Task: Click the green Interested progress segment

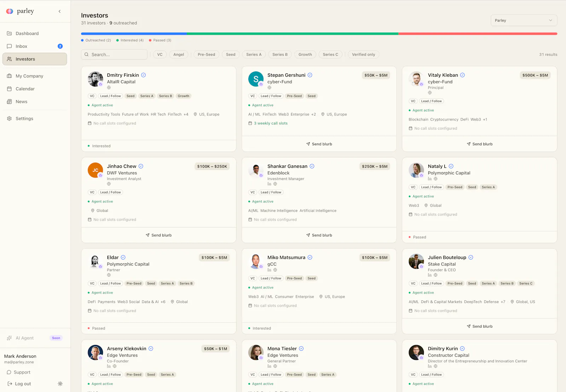Action: click(x=293, y=34)
